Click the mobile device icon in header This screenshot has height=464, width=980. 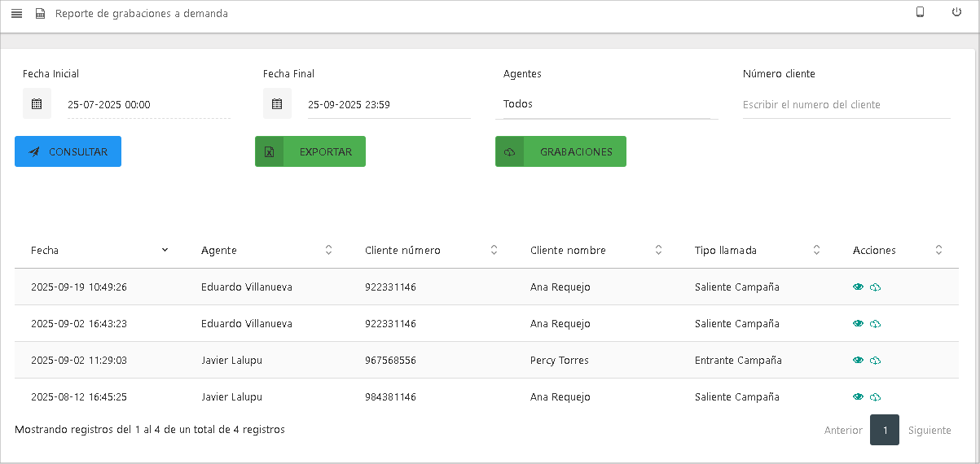[x=920, y=12]
